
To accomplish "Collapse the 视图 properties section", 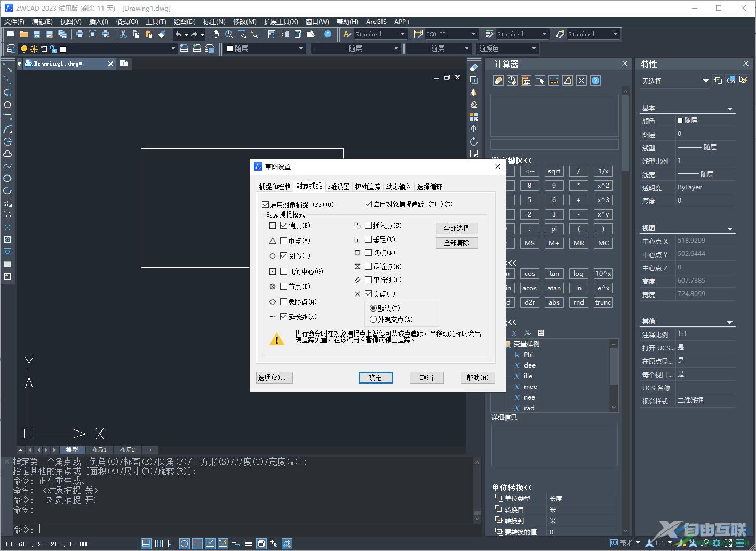I will (x=730, y=229).
